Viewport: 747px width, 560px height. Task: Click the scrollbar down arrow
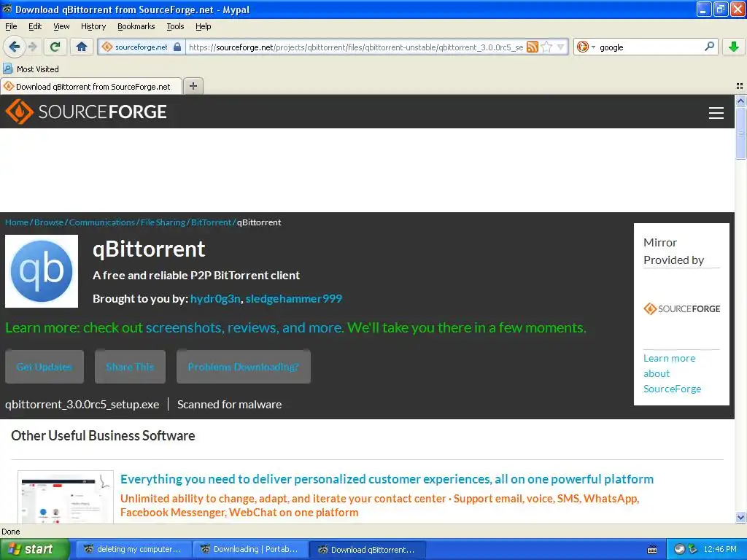(740, 517)
